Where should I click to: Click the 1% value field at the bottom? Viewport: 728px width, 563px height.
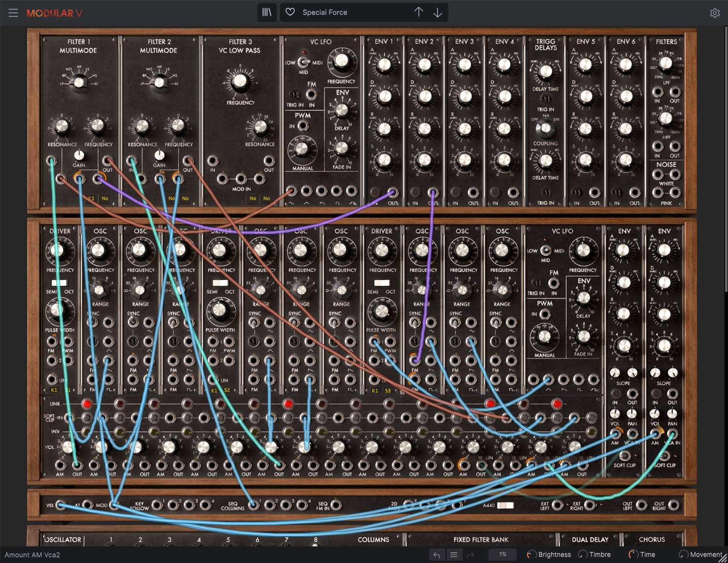tap(501, 555)
